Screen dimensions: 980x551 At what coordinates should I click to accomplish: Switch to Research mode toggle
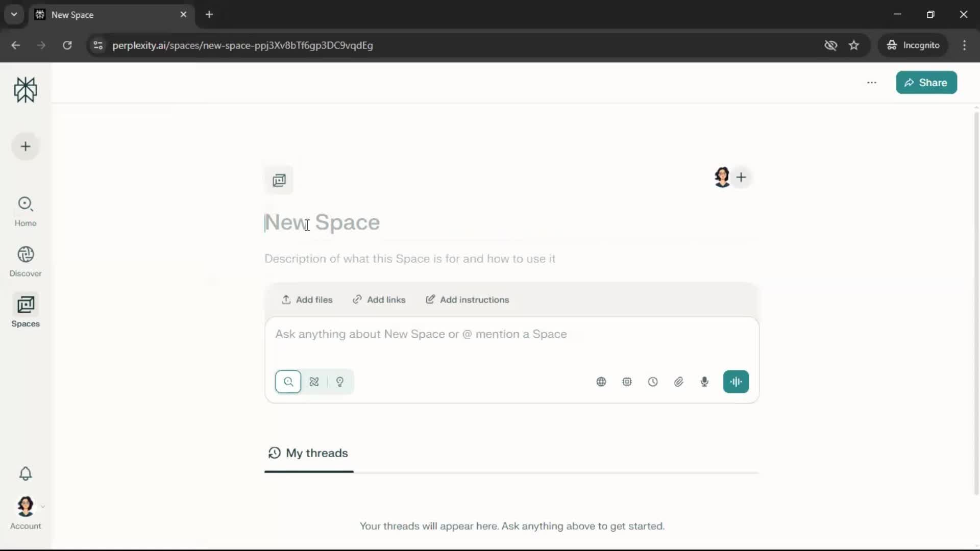pos(314,382)
